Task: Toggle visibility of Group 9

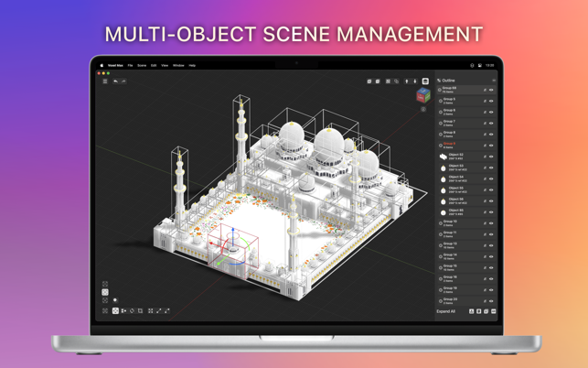Action: (x=491, y=146)
